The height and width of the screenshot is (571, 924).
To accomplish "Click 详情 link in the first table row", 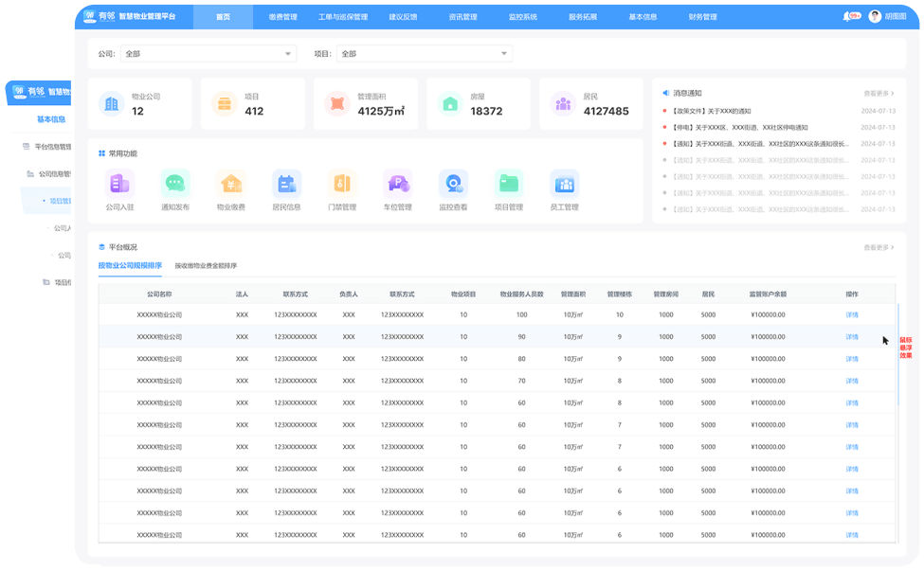I will pos(852,314).
